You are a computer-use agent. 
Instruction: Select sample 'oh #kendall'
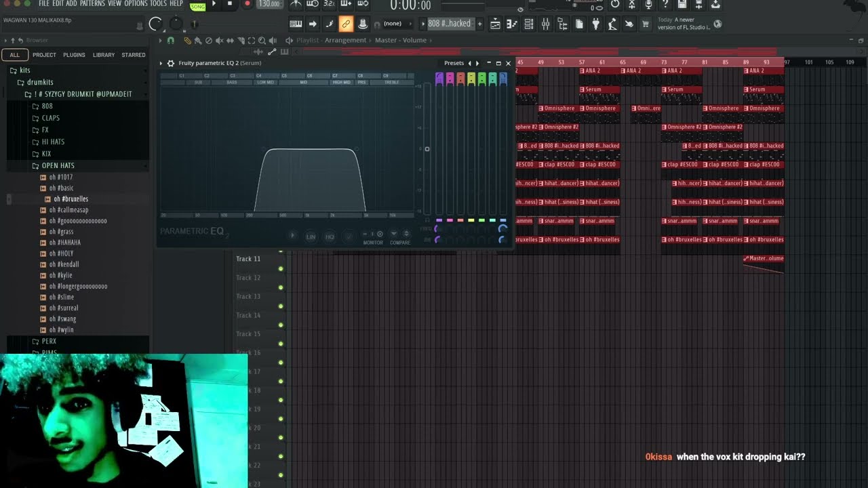[x=64, y=264]
